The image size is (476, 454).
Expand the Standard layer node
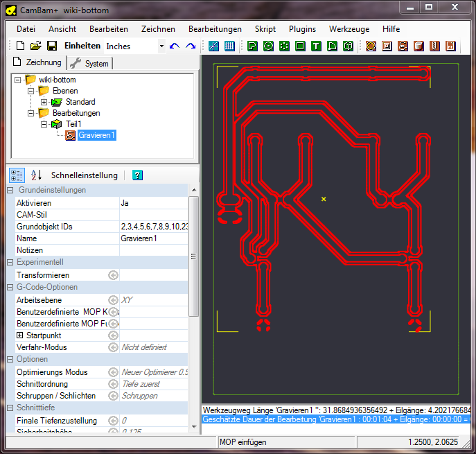pyautogui.click(x=44, y=102)
